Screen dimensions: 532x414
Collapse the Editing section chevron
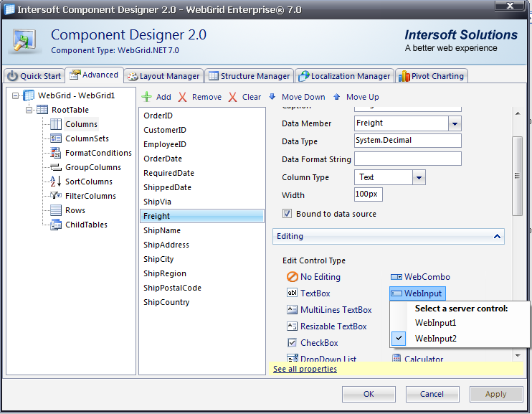pyautogui.click(x=497, y=236)
